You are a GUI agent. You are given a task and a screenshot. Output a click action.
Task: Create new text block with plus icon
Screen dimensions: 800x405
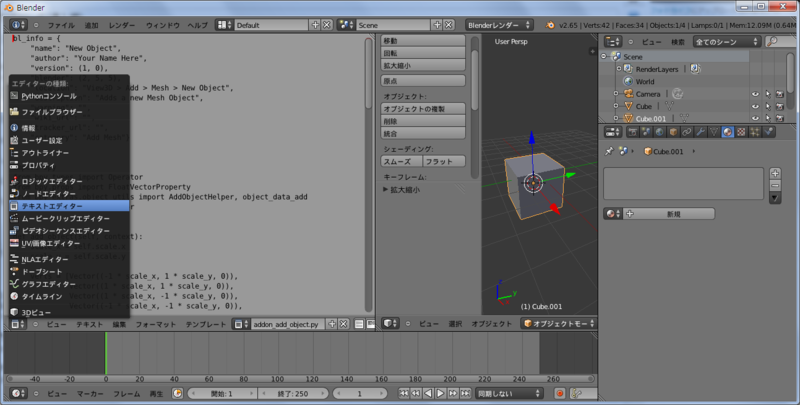click(332, 324)
